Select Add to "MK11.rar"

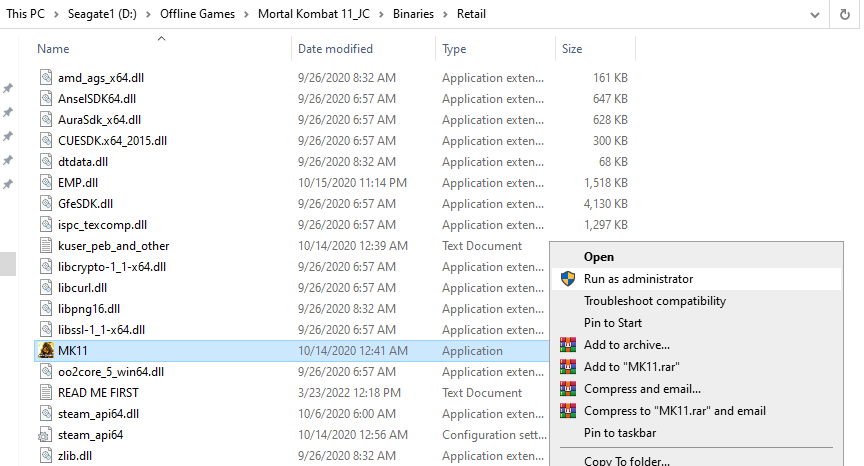696,367
